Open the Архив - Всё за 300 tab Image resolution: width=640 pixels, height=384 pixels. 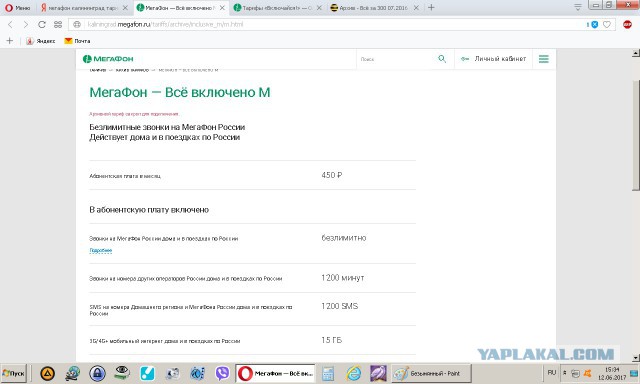point(374,8)
